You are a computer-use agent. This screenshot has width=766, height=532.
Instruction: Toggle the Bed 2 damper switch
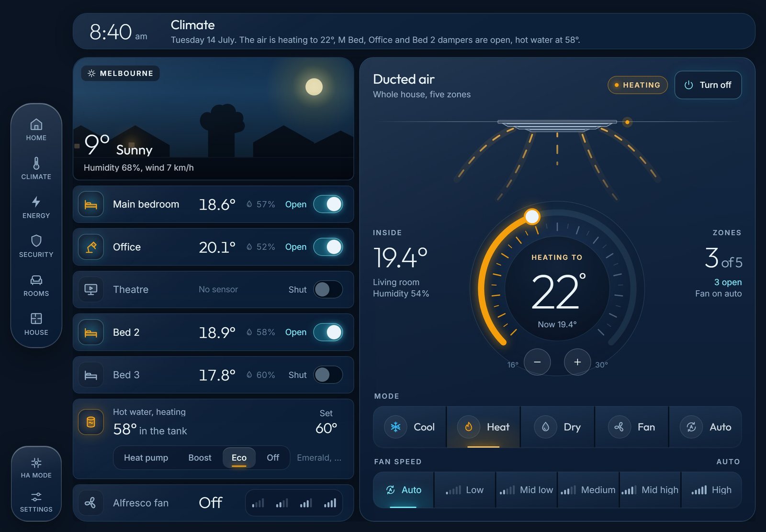pyautogui.click(x=328, y=332)
